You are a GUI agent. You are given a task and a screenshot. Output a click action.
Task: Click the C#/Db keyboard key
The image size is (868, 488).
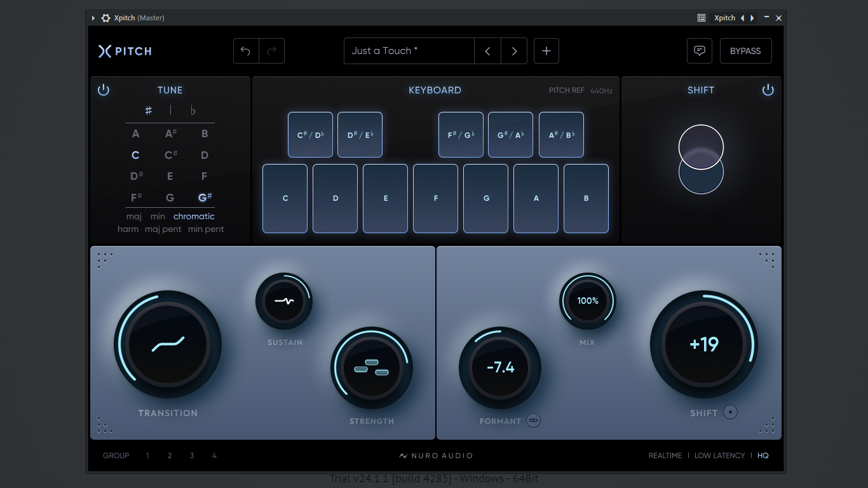[x=310, y=135]
